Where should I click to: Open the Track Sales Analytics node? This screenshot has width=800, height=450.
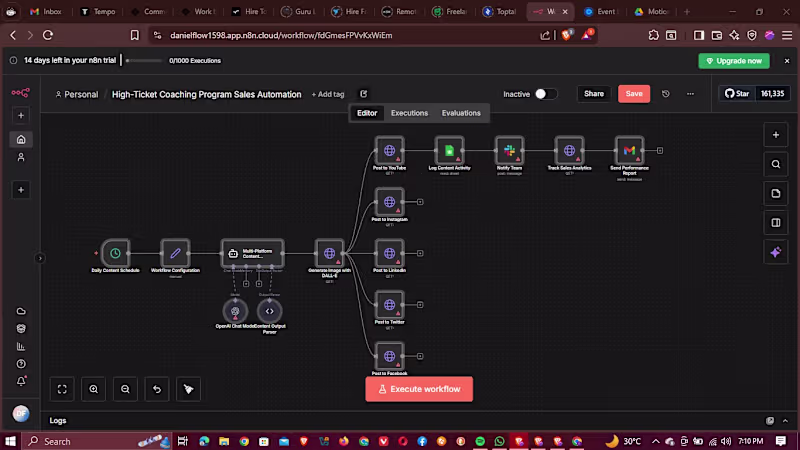tap(569, 151)
